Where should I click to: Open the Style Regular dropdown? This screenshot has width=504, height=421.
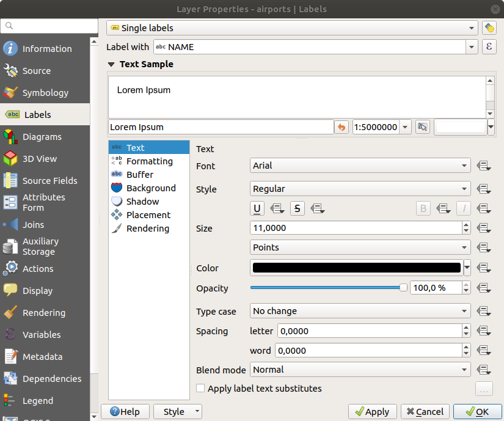click(x=360, y=189)
